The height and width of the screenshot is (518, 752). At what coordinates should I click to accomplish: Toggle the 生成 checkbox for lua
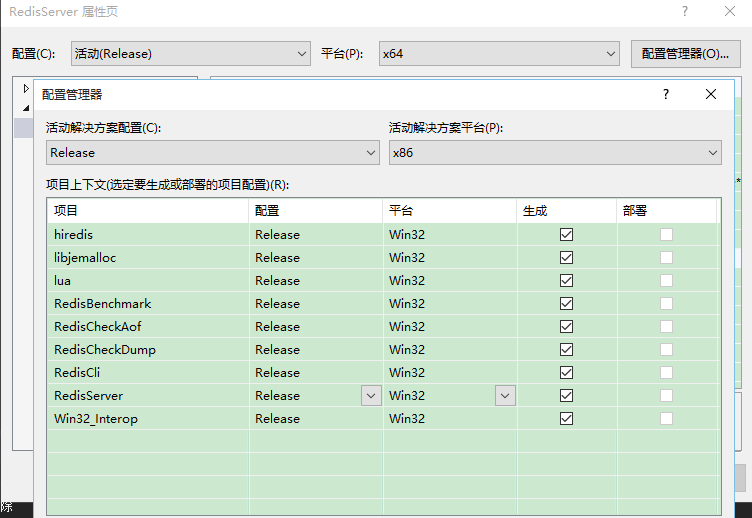(566, 281)
